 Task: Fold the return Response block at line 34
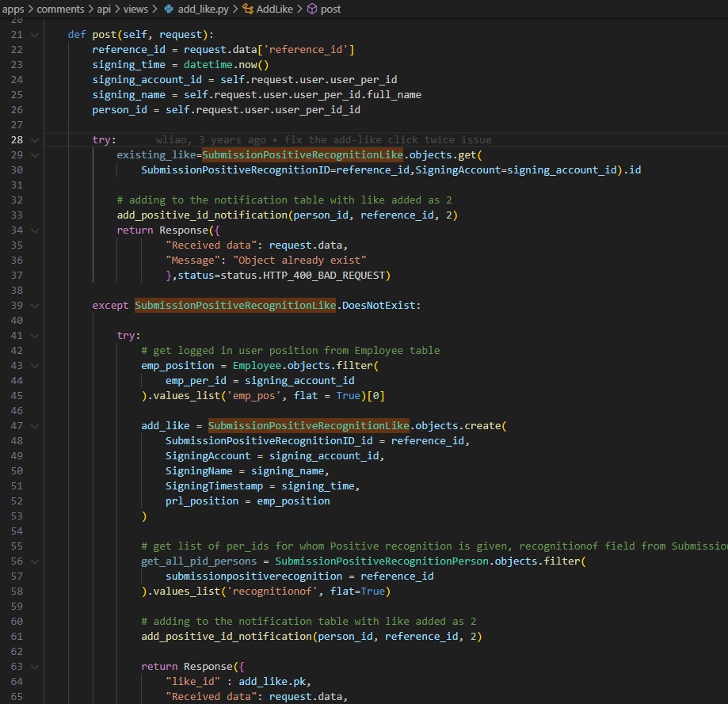click(35, 230)
